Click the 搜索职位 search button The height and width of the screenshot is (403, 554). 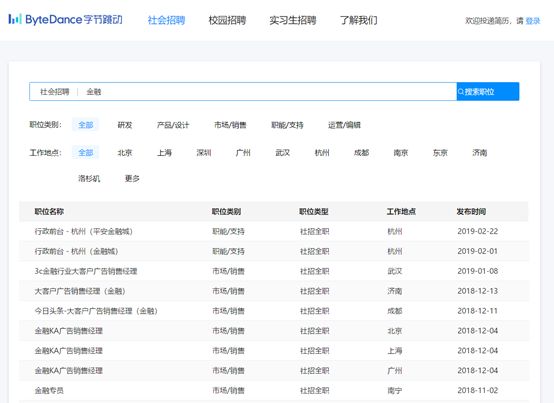tap(488, 92)
